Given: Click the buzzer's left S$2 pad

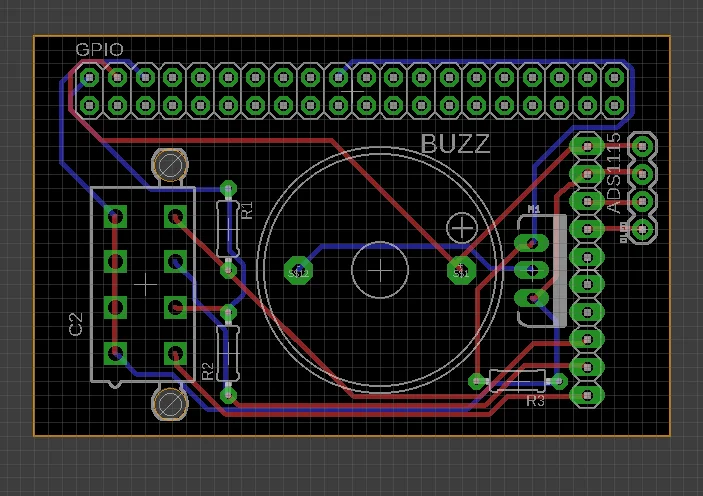Looking at the screenshot, I should pos(298,271).
